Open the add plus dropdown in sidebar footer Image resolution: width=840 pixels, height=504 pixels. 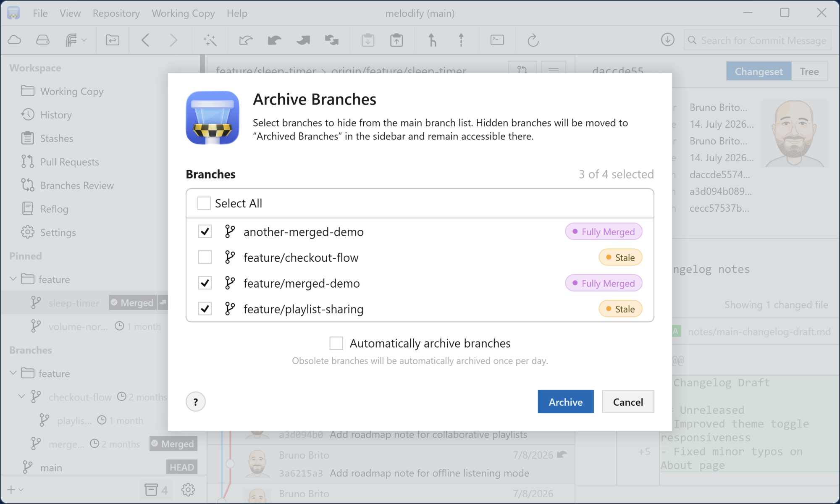click(15, 490)
